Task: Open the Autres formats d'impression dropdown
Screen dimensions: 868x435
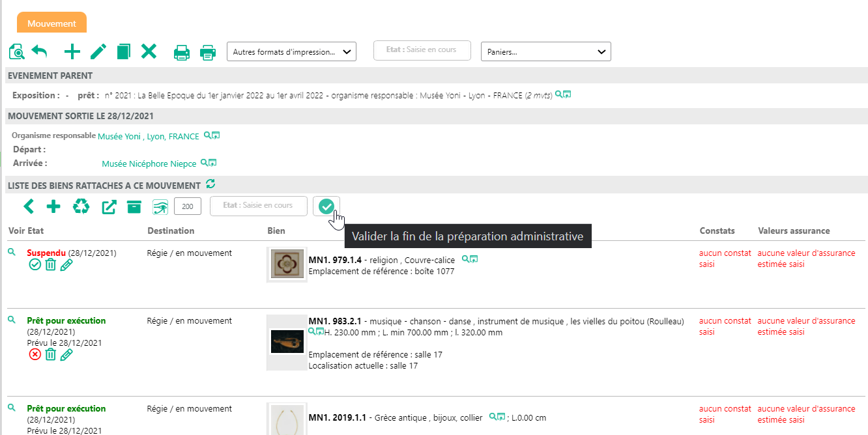Action: point(291,52)
